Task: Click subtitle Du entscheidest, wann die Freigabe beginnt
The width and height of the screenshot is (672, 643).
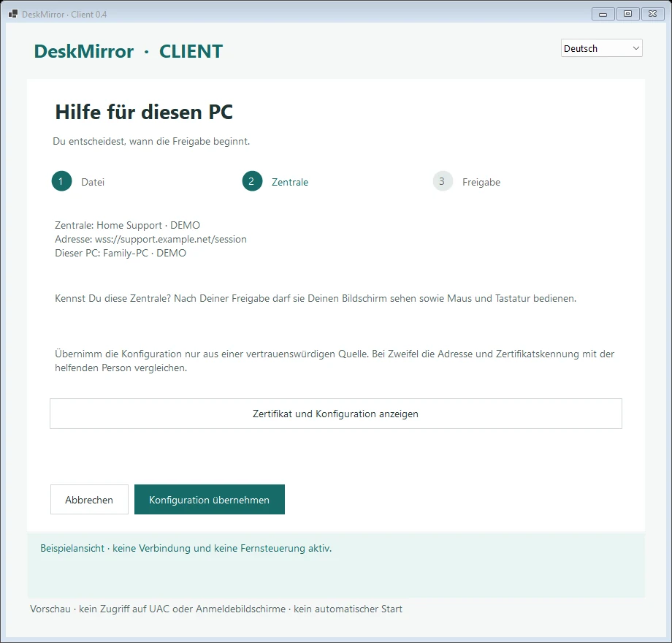Action: pyautogui.click(x=151, y=142)
